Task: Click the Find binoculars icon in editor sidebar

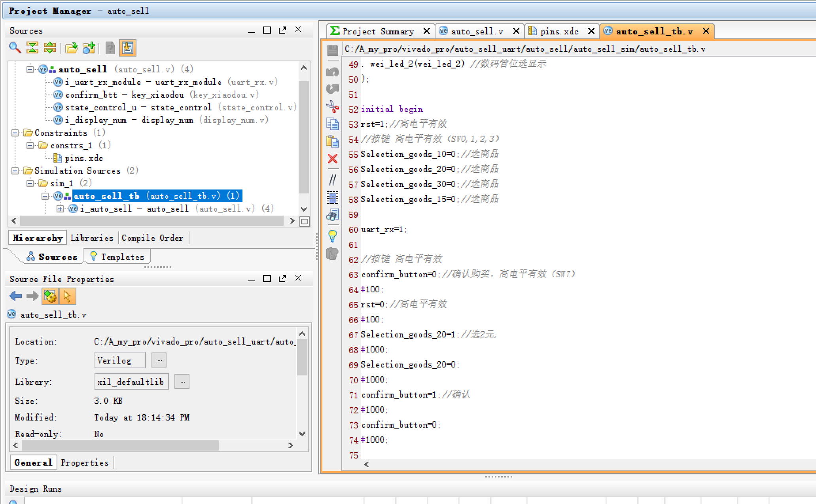Action: click(x=333, y=215)
